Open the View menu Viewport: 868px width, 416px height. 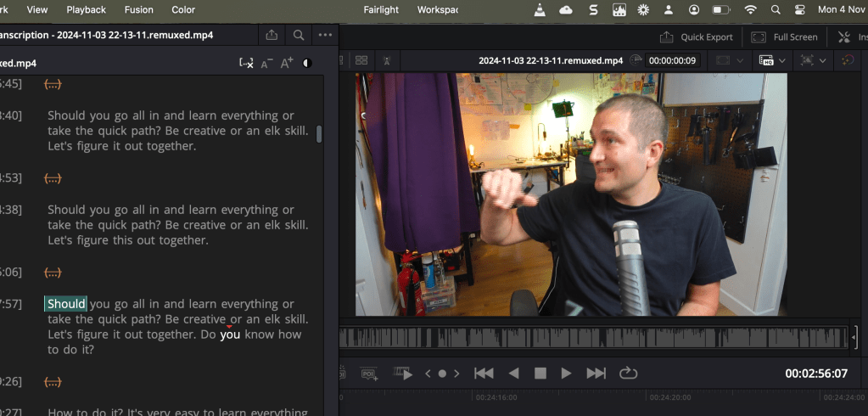pyautogui.click(x=37, y=9)
